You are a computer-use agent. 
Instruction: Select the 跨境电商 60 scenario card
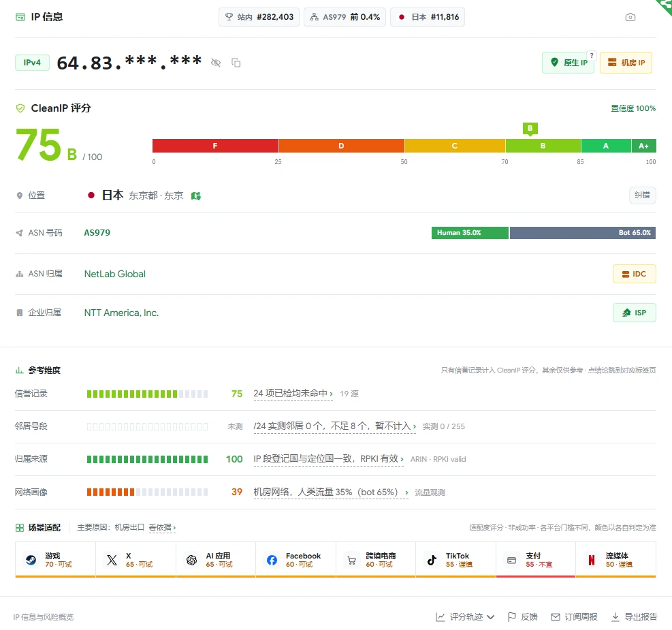[376, 560]
